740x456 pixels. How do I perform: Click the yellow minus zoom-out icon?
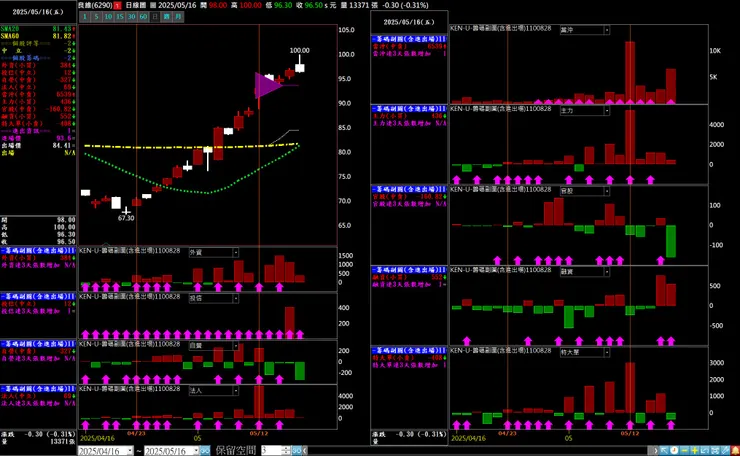point(684,450)
